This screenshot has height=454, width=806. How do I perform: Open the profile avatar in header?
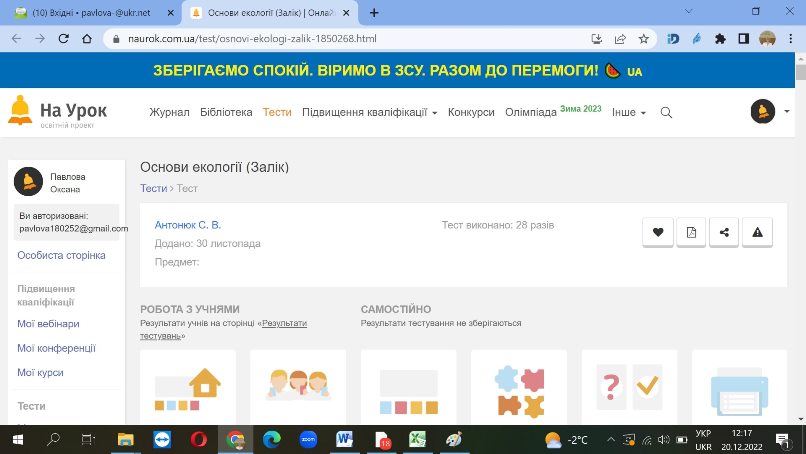click(x=763, y=111)
